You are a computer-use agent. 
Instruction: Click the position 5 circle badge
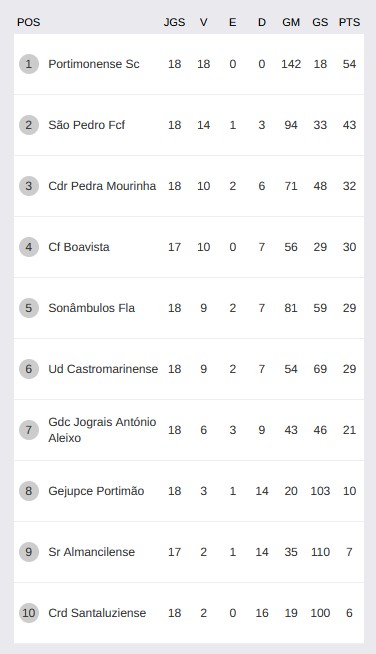[29, 308]
